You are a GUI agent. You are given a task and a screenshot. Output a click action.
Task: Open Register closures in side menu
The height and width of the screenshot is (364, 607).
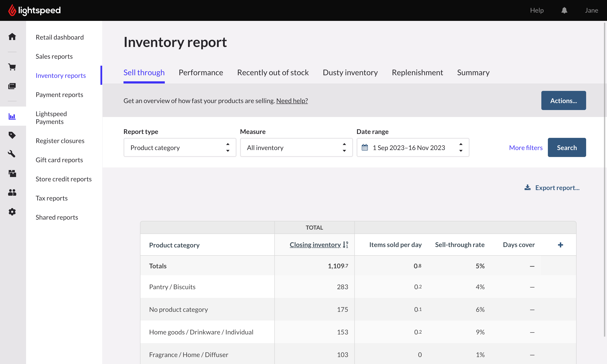click(x=60, y=140)
